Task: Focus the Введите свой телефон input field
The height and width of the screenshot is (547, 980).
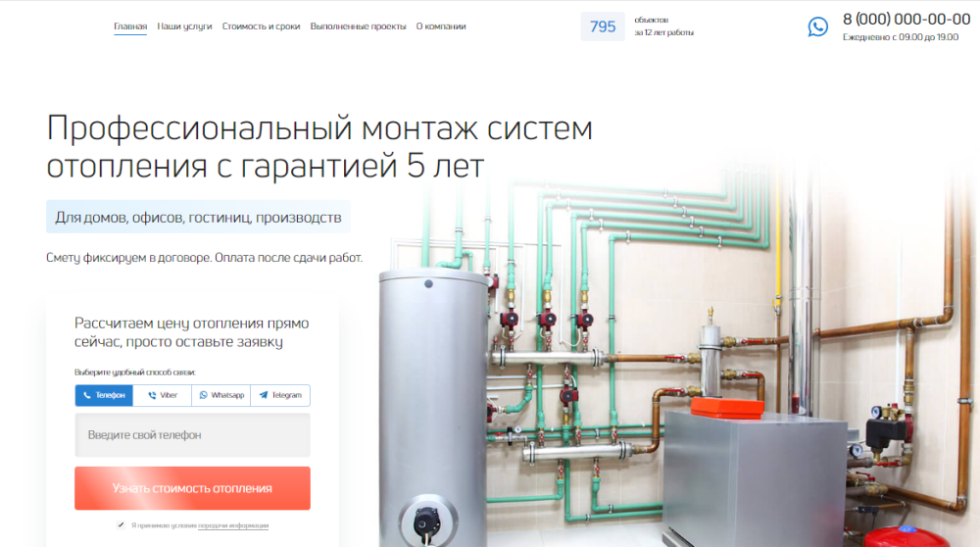Action: [192, 435]
